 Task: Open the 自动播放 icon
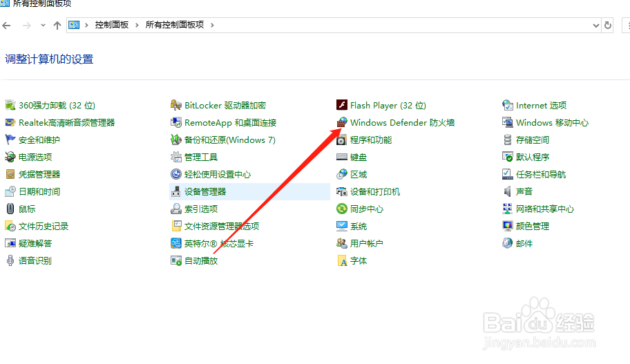[176, 261]
